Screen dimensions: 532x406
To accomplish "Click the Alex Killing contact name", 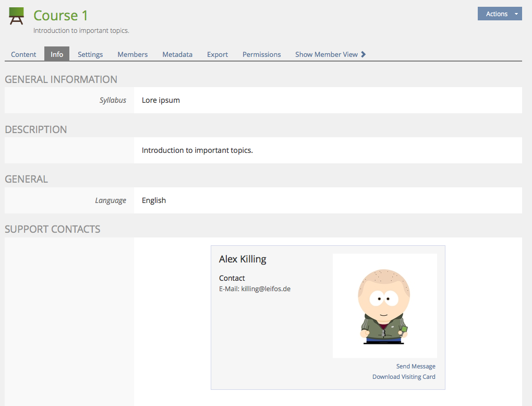I will 243,259.
